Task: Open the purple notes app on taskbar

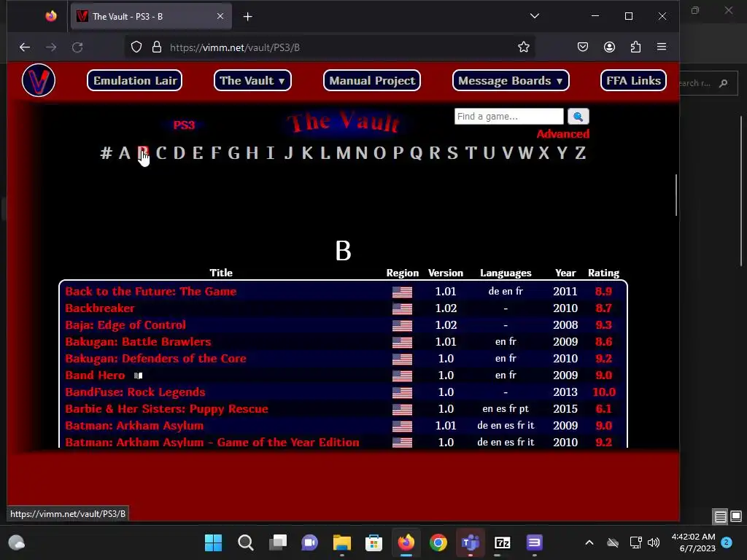Action: point(535,542)
